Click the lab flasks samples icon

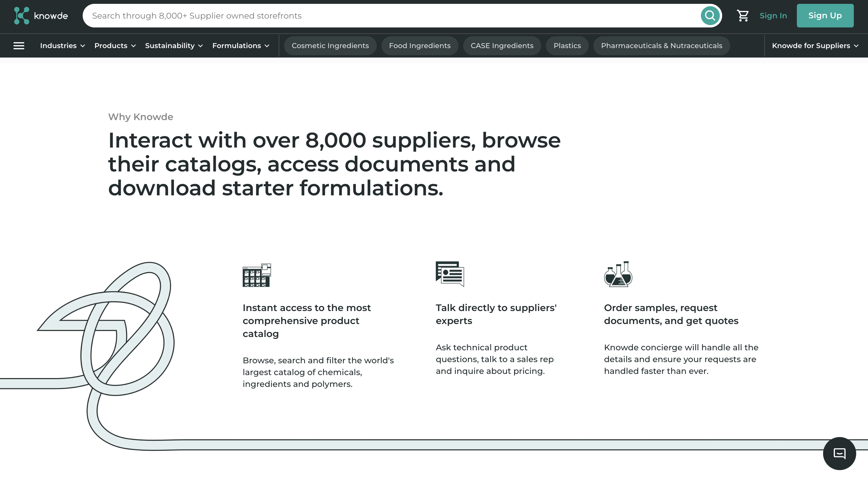618,274
